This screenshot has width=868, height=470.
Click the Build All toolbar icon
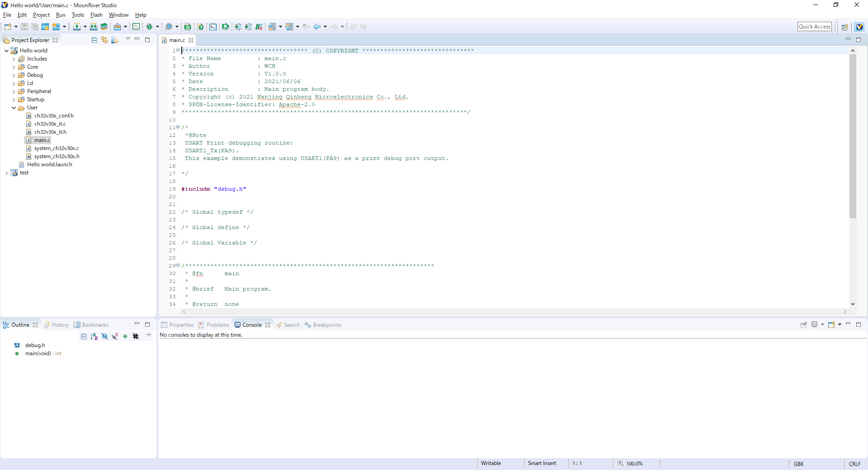coord(94,27)
